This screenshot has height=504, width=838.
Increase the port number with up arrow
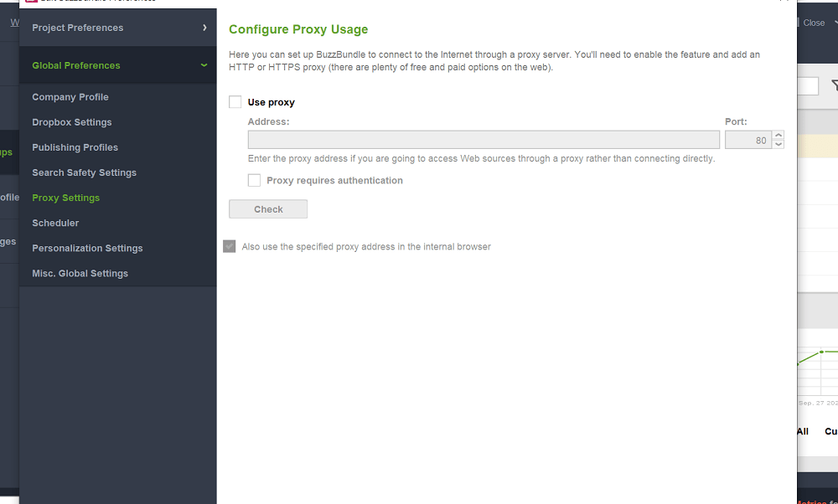[779, 136]
